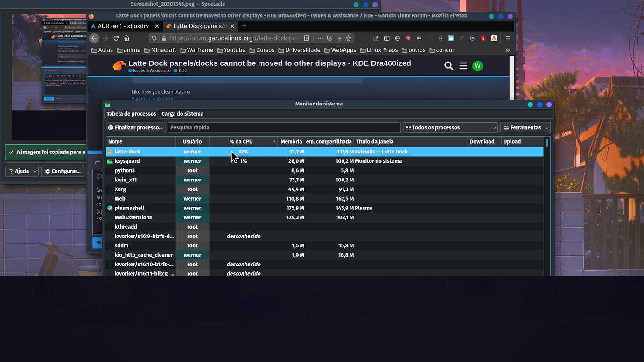The width and height of the screenshot is (644, 362).
Task: Open the anime bookmark folder
Action: coord(128,50)
